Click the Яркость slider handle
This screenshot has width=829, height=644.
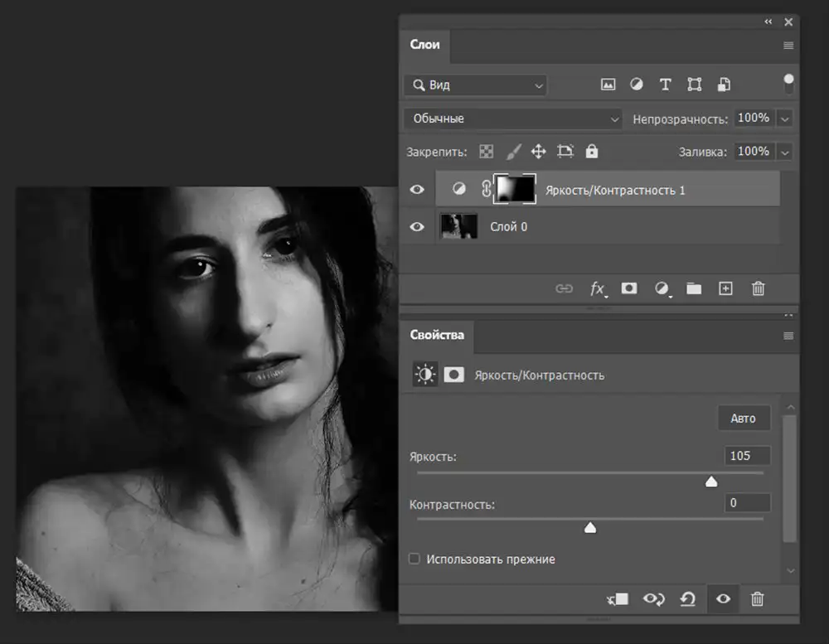(711, 482)
